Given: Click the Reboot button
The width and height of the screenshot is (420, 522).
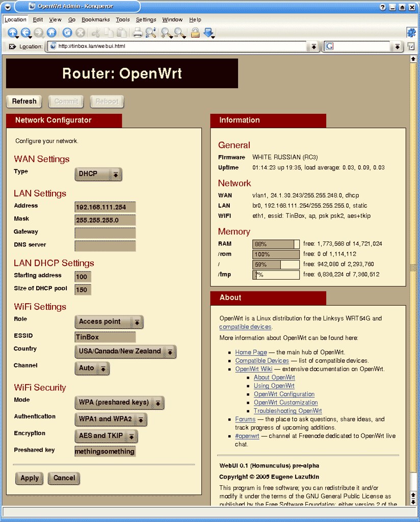Looking at the screenshot, I should pyautogui.click(x=107, y=101).
